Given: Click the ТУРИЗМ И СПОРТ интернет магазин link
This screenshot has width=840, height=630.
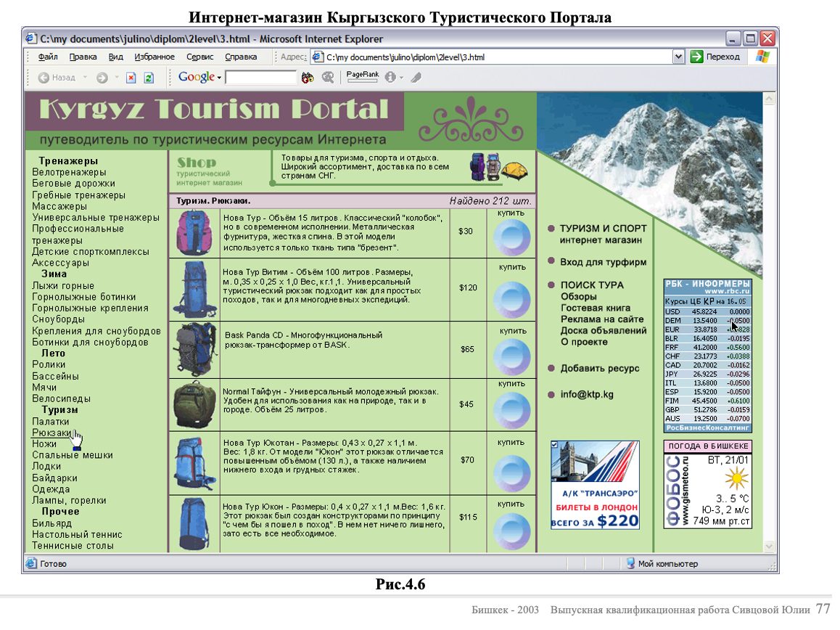Looking at the screenshot, I should click(x=604, y=234).
